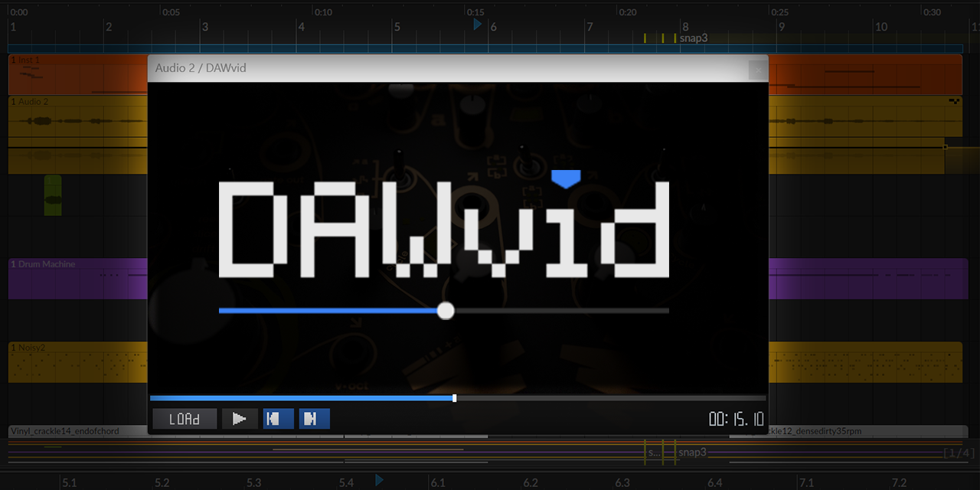The image size is (980, 490).
Task: Click the blue playhead marker in top ruler
Action: coord(478,24)
